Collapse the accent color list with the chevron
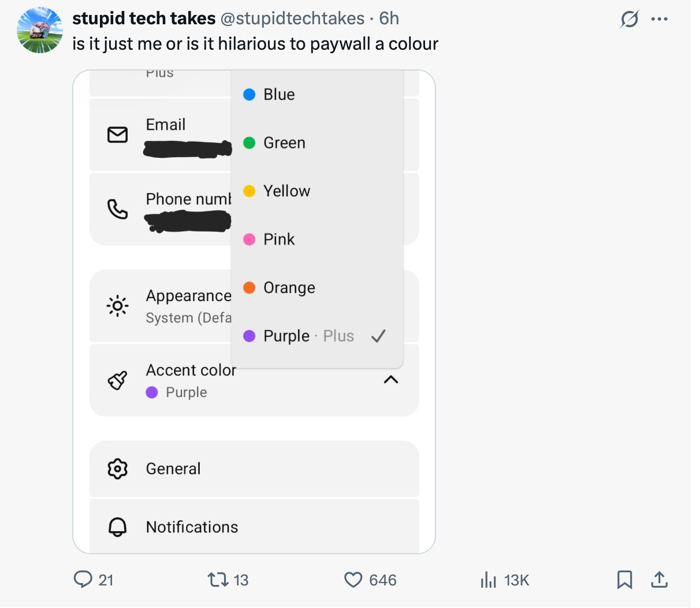The height and width of the screenshot is (608, 700). tap(391, 380)
